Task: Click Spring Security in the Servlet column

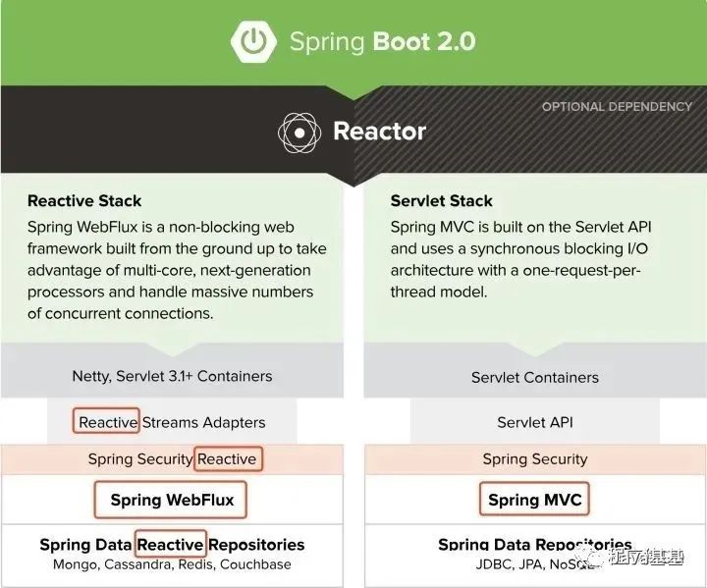Action: (535, 459)
